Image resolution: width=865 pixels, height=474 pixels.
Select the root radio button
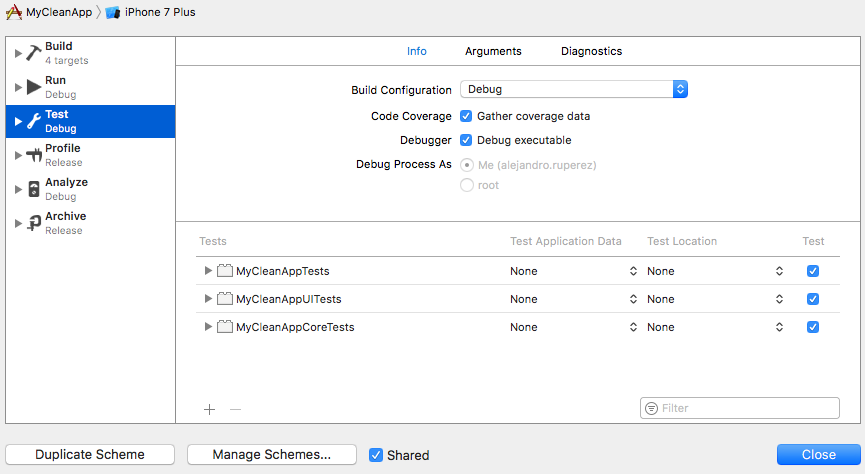pyautogui.click(x=467, y=185)
